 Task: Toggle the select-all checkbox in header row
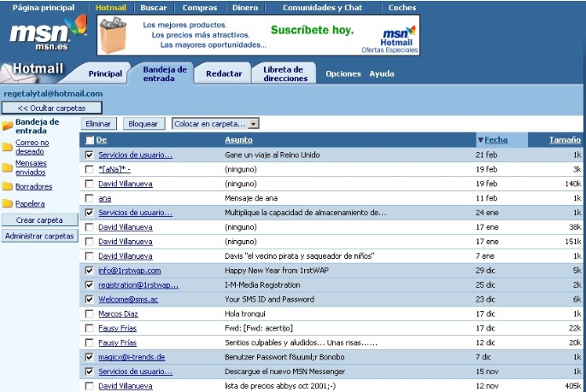[x=90, y=140]
